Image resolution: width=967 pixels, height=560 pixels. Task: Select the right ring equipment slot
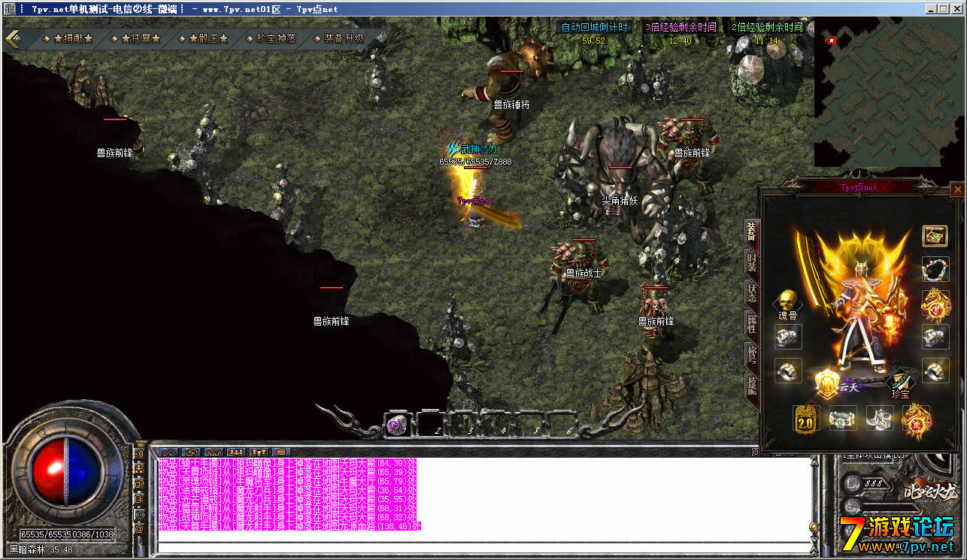(x=935, y=371)
